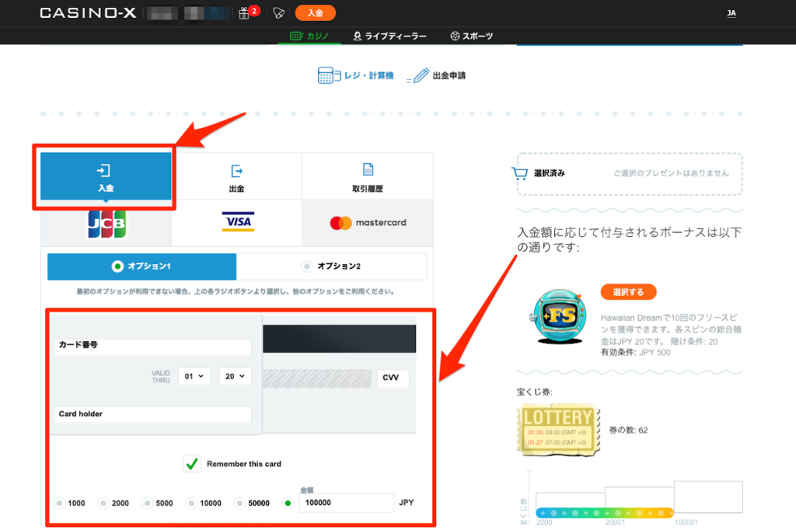Open the 出金申請 link

coord(437,75)
